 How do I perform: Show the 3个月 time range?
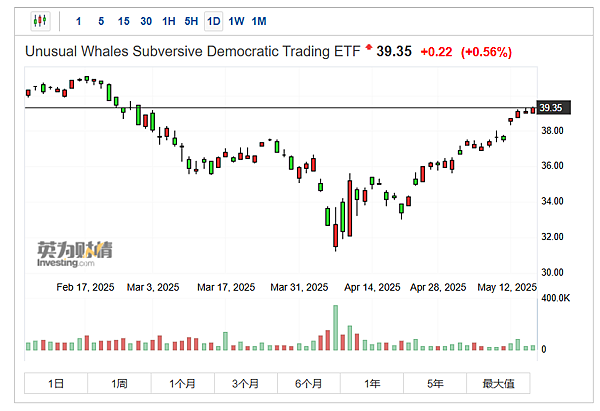click(246, 383)
